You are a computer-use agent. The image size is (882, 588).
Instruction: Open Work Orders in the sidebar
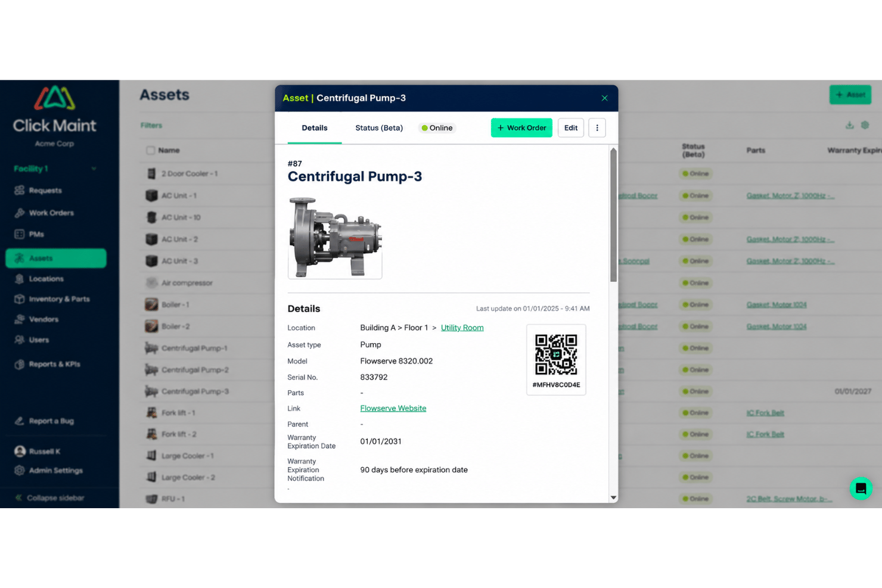51,213
